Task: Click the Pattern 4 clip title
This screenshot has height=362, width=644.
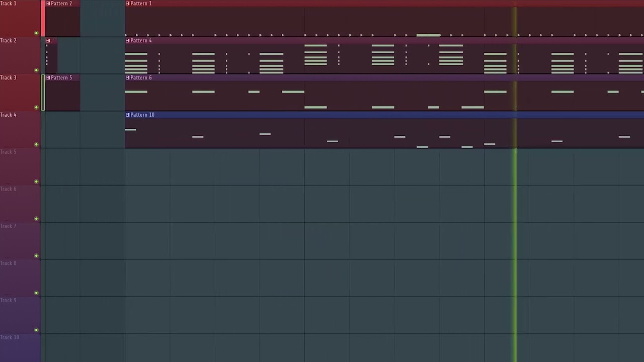Action: point(141,41)
